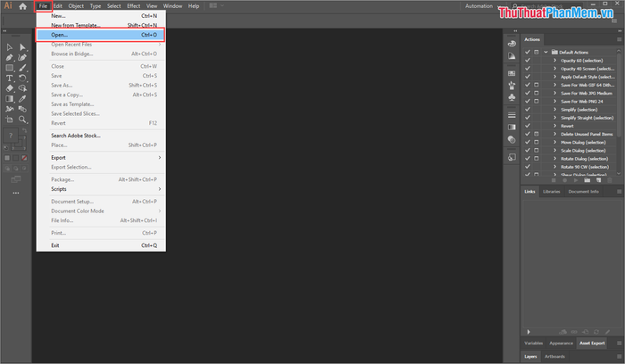Select the Gradient tool

(9, 99)
